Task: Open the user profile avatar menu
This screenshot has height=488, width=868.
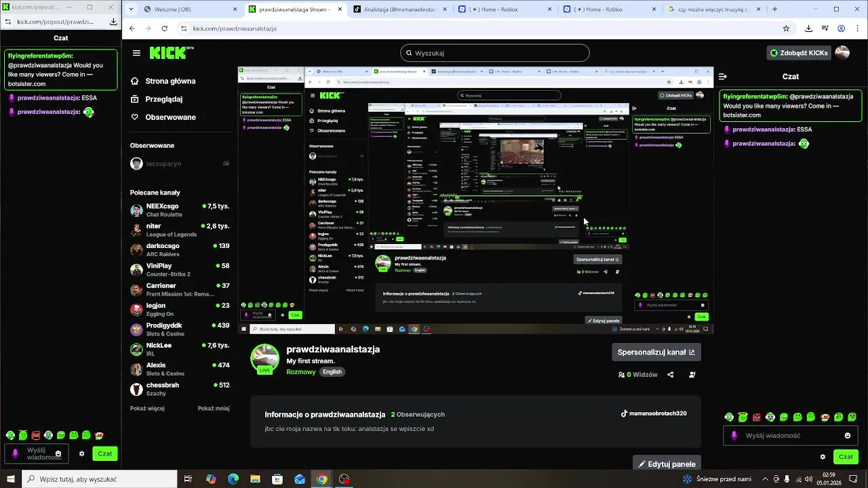Action: pos(842,53)
